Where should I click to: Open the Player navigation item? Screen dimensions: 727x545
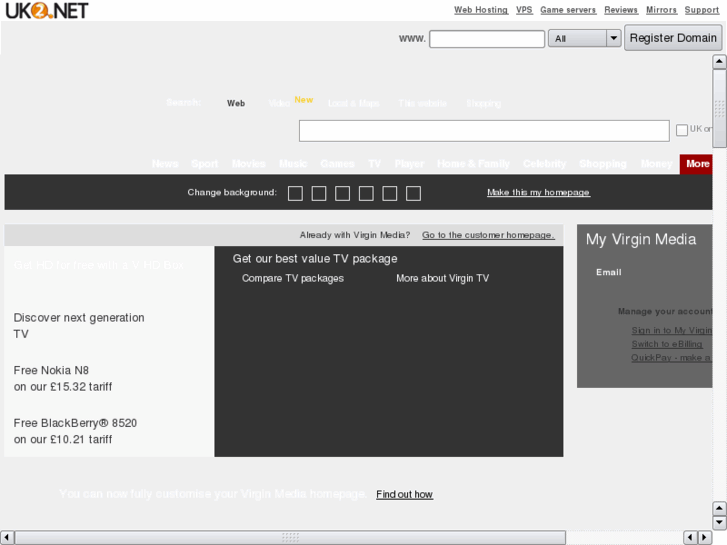pos(409,164)
